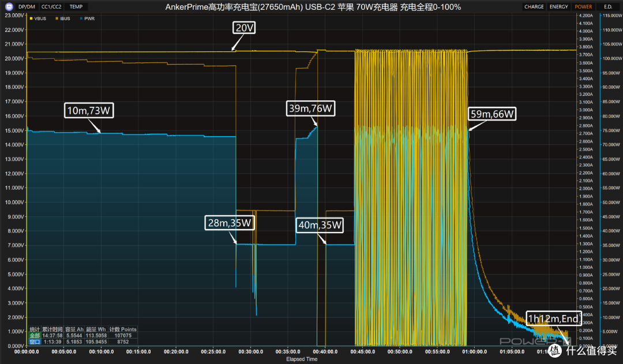This screenshot has width=623, height=364.
Task: Click the 00:00:00.0 time axis tick
Action: (27, 352)
